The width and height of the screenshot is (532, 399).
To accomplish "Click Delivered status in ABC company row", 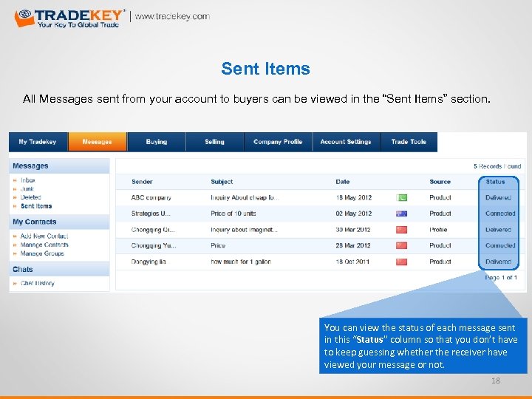I will [x=499, y=197].
